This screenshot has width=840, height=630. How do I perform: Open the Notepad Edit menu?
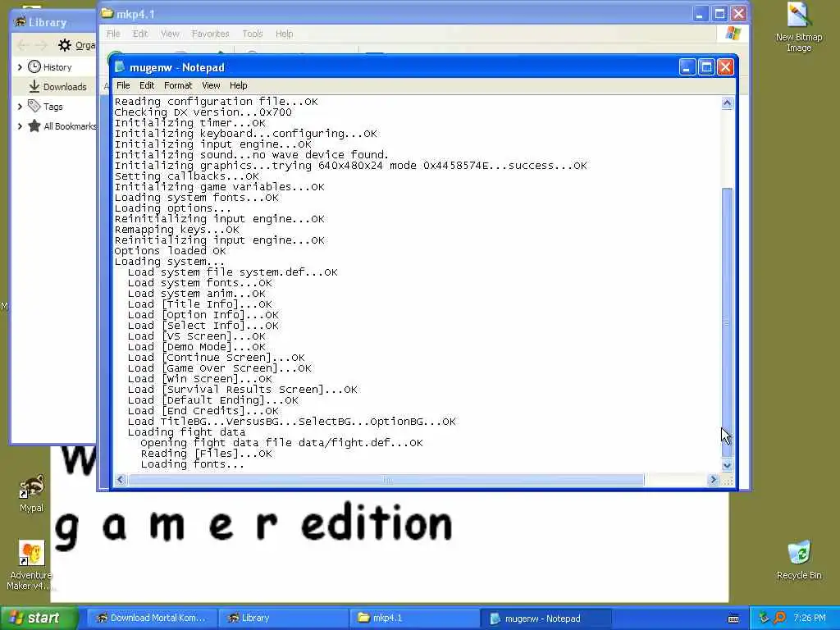point(147,85)
